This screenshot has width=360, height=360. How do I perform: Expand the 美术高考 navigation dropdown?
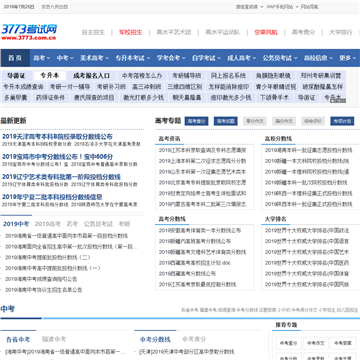tap(94, 58)
